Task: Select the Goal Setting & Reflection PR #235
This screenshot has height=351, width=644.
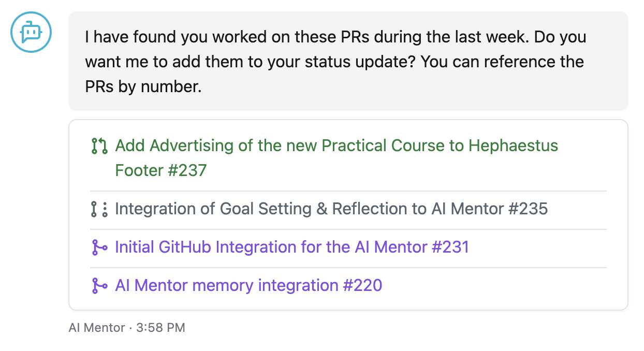Action: tap(331, 209)
